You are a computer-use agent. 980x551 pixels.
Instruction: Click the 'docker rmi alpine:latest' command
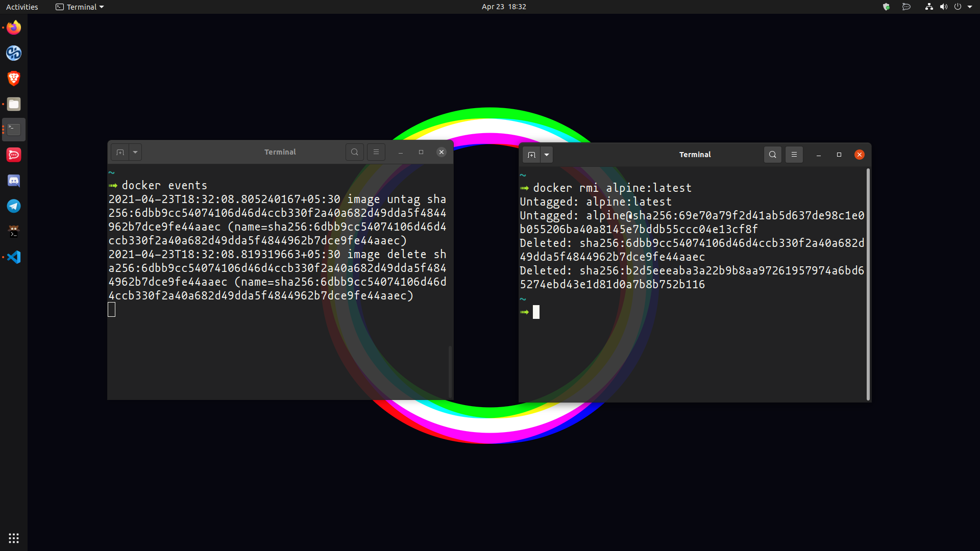point(612,188)
